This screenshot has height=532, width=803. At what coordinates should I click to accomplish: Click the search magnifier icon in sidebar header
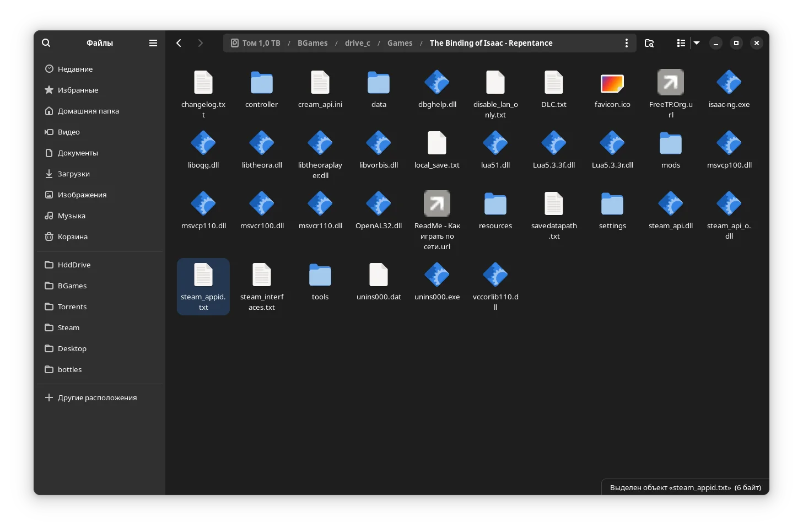tap(46, 43)
